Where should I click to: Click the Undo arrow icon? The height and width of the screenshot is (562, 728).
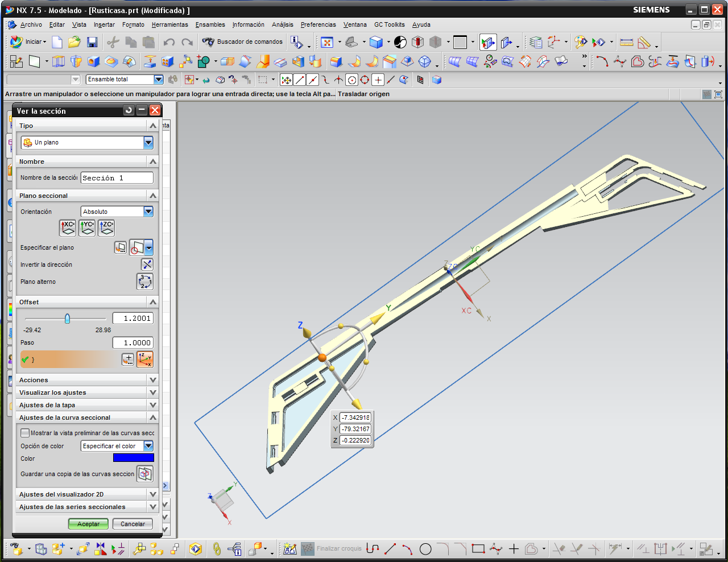point(169,42)
